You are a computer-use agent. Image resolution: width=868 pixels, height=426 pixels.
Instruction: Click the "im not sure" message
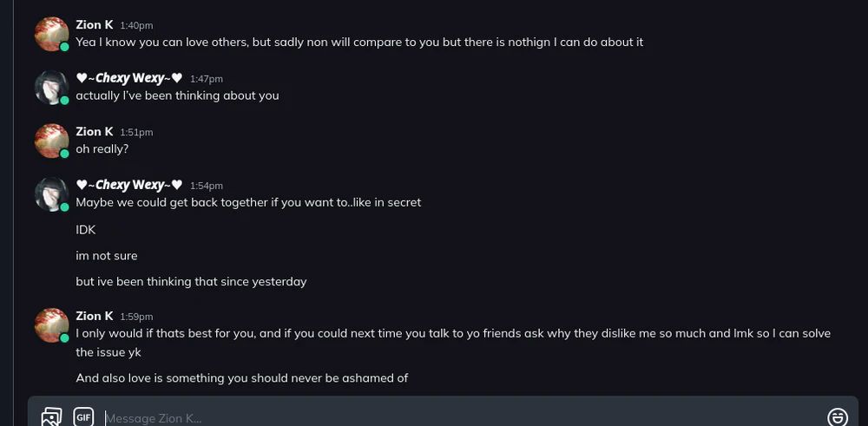click(107, 256)
